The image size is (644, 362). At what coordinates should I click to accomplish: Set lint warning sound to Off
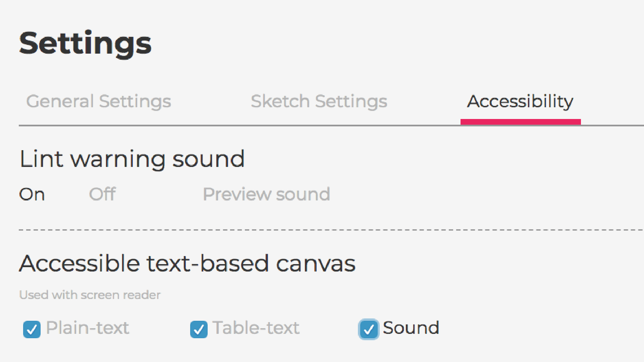102,194
